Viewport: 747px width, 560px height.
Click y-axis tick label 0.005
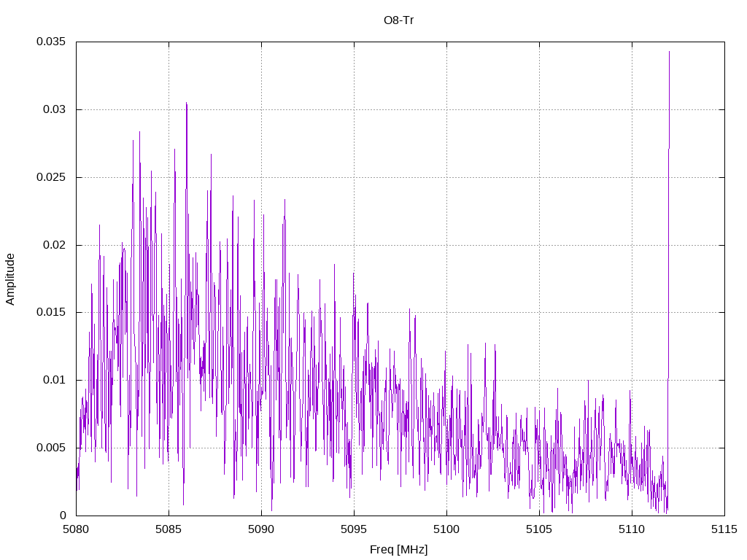pyautogui.click(x=51, y=448)
